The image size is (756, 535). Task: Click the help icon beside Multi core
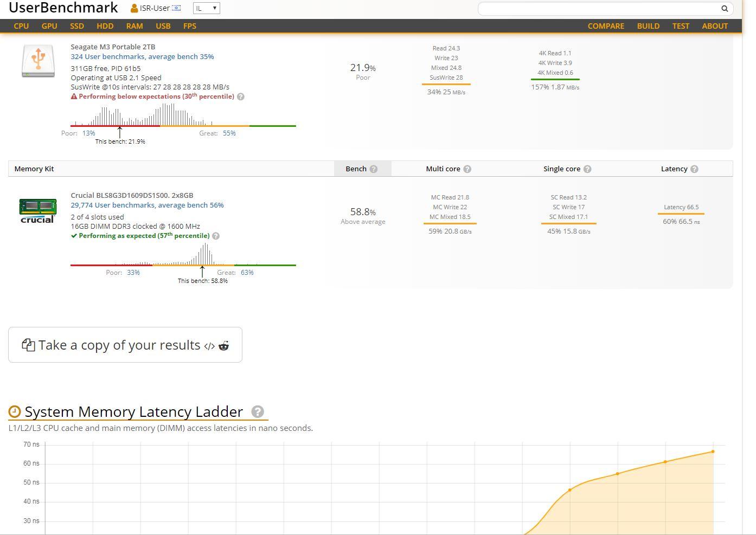[x=467, y=169]
